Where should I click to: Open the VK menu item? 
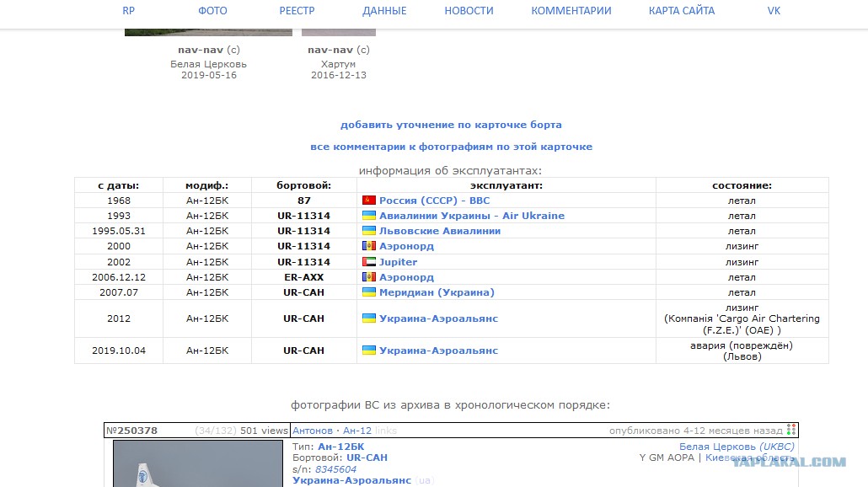774,10
